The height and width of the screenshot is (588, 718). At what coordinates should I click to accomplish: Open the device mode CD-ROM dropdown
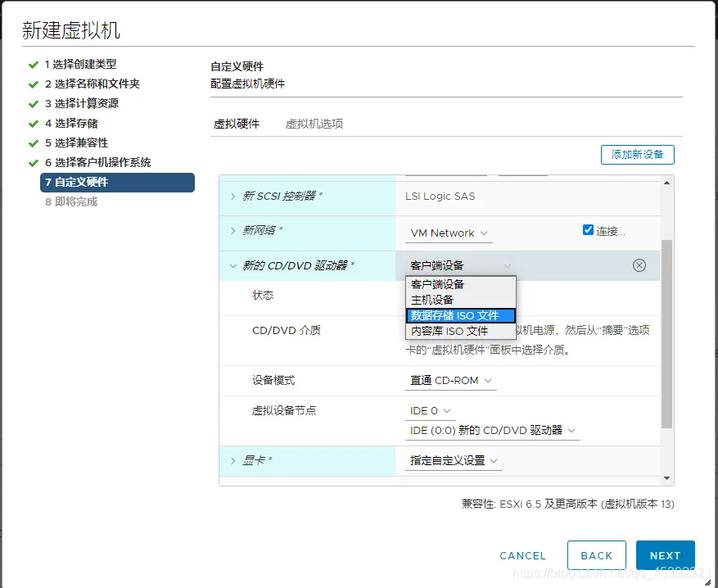450,381
